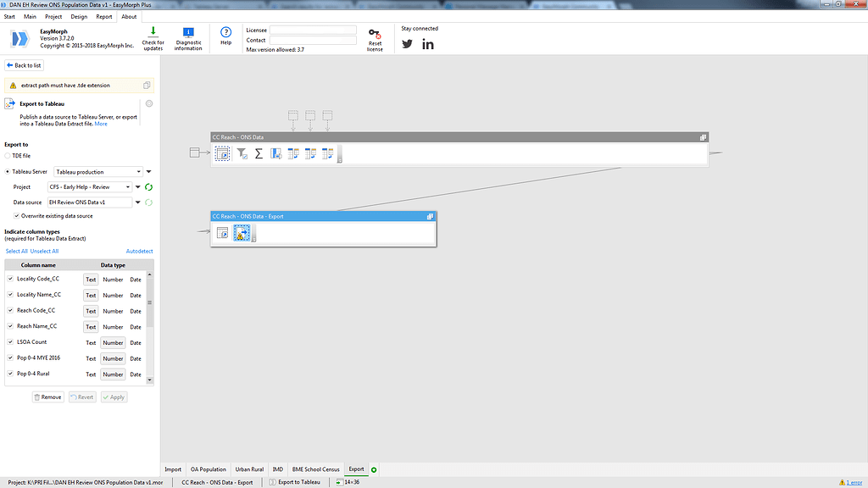Open EasyMorph's Twitter page icon

coord(408,43)
